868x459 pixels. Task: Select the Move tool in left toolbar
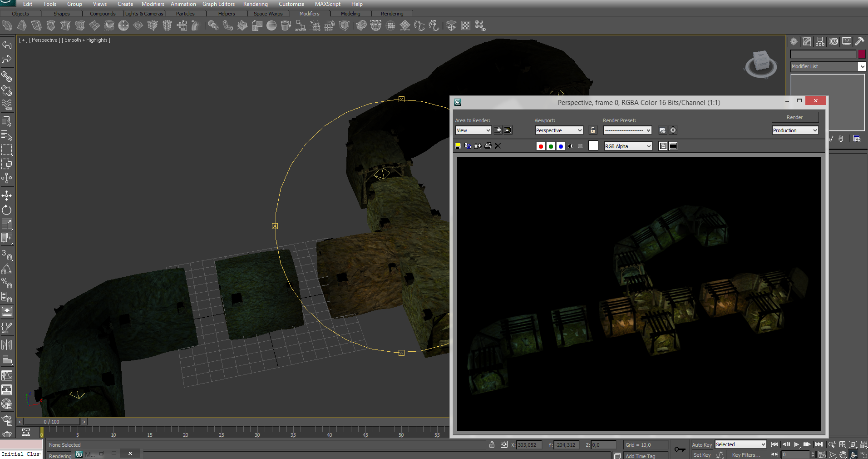7,196
